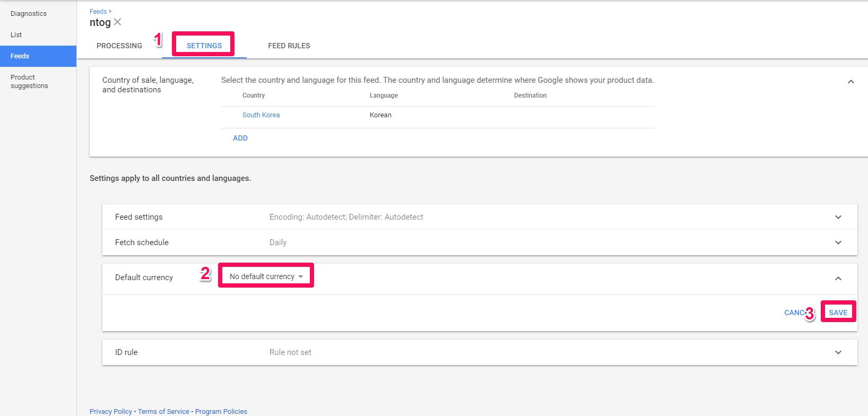Viewport: 868px width, 416px height.
Task: Collapse the Default currency section
Action: pos(838,279)
